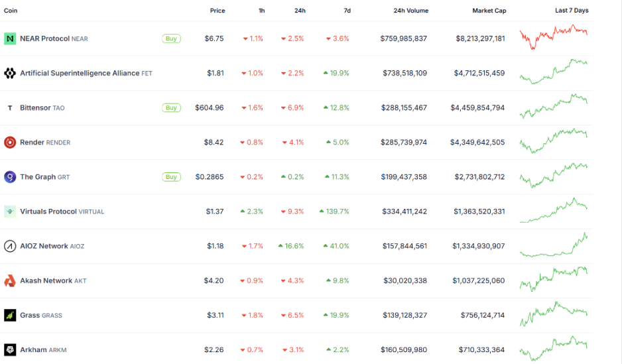Sort by the 1h column header
622x364 pixels.
click(x=261, y=11)
